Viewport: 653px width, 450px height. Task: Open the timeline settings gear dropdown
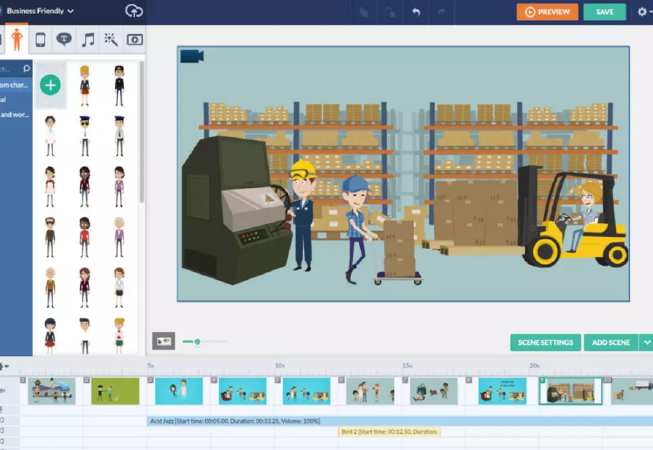pos(3,366)
